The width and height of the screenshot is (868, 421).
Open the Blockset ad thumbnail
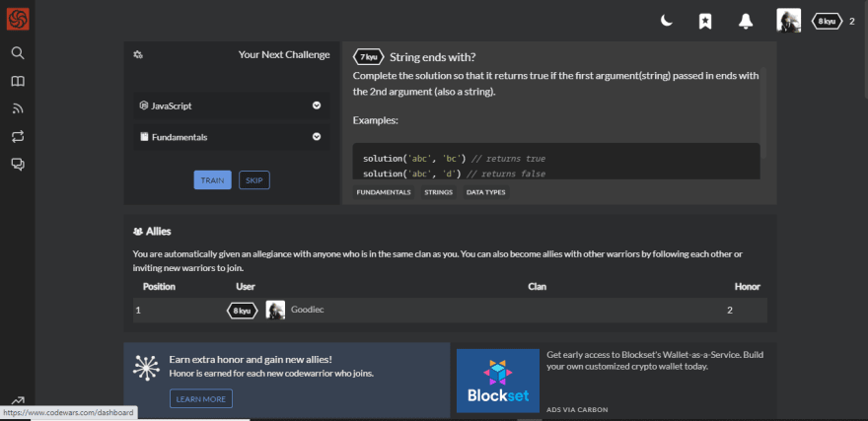coord(498,381)
